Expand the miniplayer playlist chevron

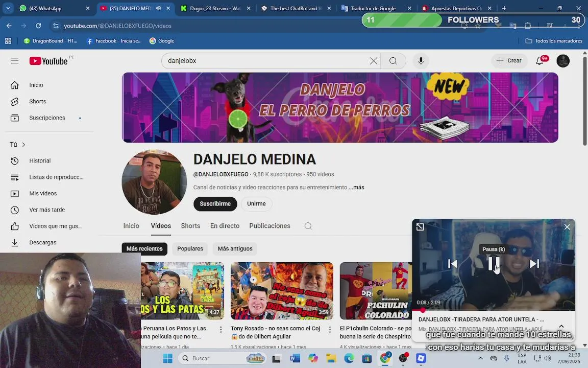point(561,326)
